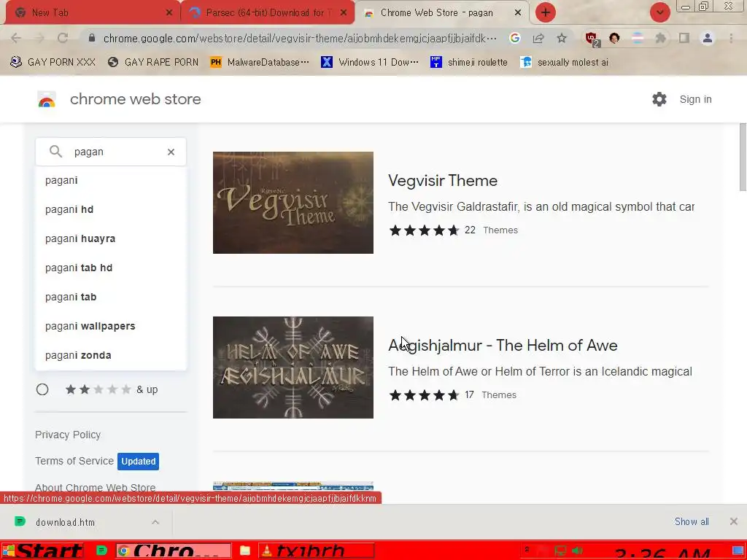The width and height of the screenshot is (747, 560).
Task: Select the 'pagani tab' suggestion
Action: [111, 297]
